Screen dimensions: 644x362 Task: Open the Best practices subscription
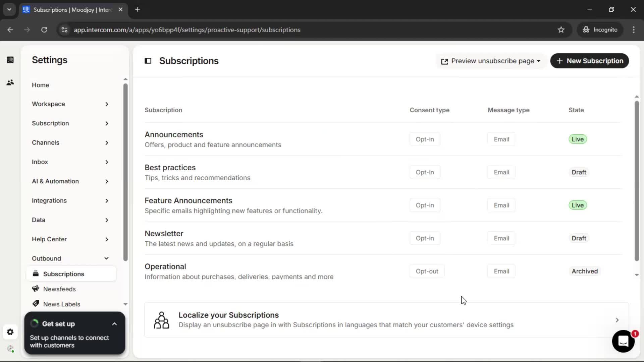coord(170,168)
